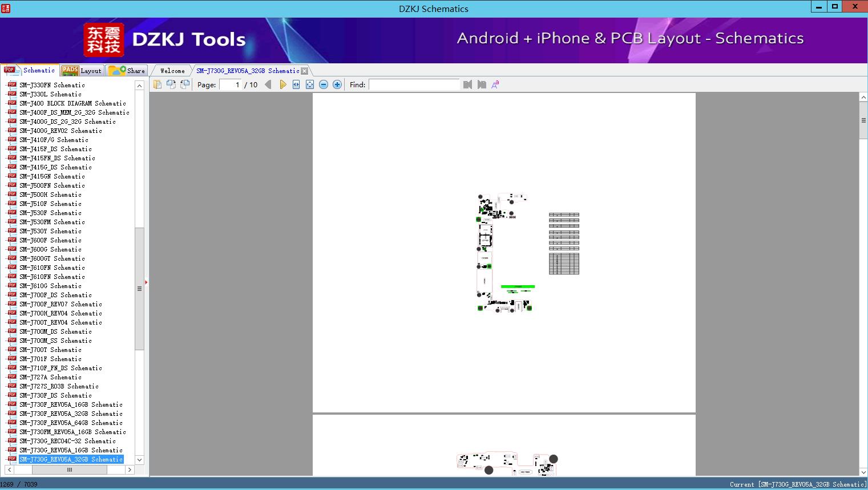Open SM-J400 BLOCK DIAGRAM Schematic

(x=72, y=103)
